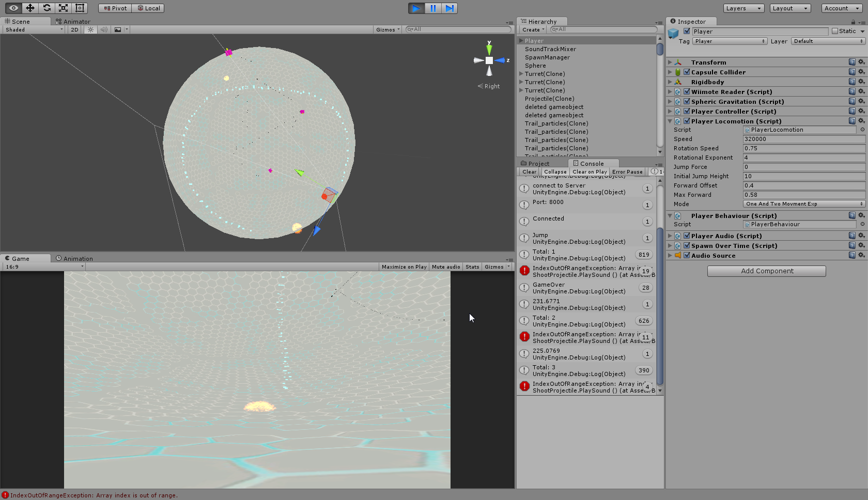Screen dimensions: 868x500
Task: Open object picker for PlayerLocomotion script field
Action: click(862, 130)
